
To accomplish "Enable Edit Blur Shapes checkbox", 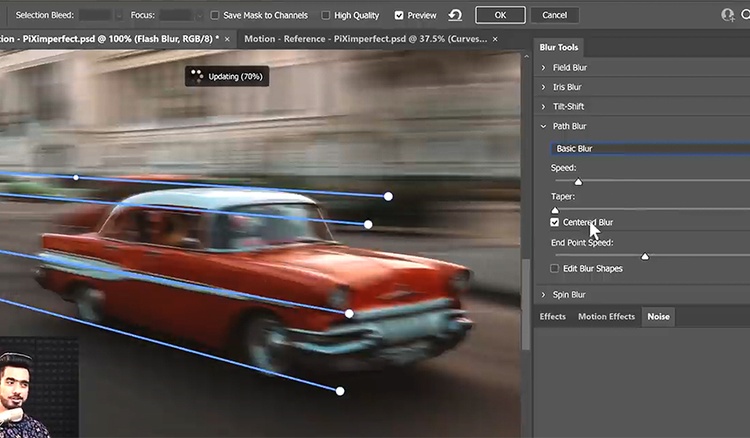I will [x=555, y=268].
